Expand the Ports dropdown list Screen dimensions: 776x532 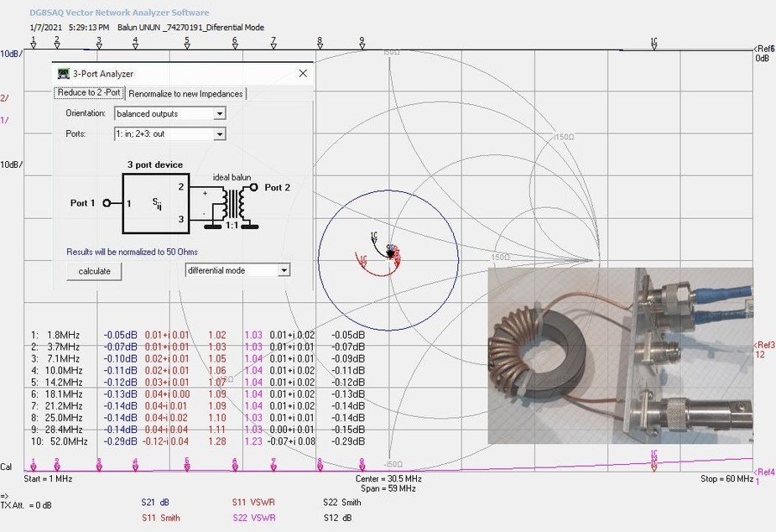click(x=220, y=133)
